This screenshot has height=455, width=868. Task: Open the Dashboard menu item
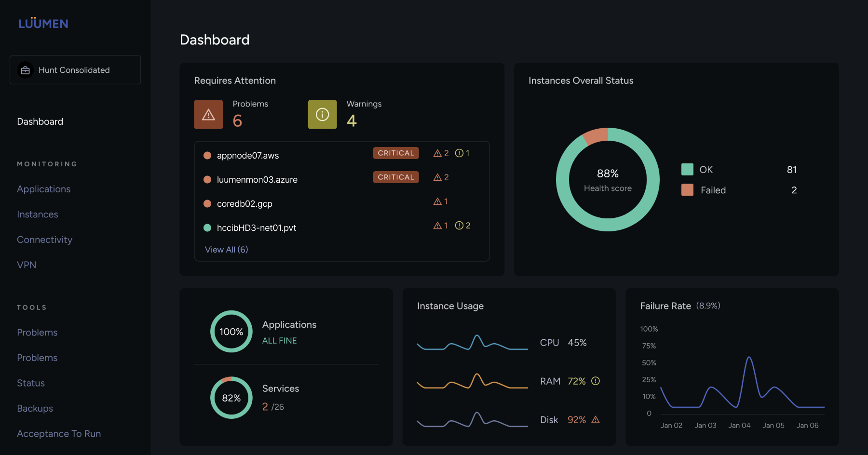click(40, 122)
